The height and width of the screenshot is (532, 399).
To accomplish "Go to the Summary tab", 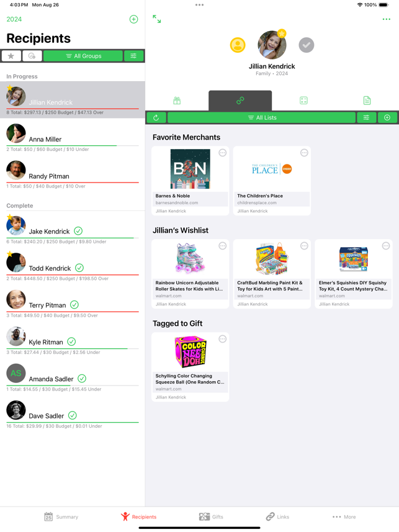I will tap(61, 516).
